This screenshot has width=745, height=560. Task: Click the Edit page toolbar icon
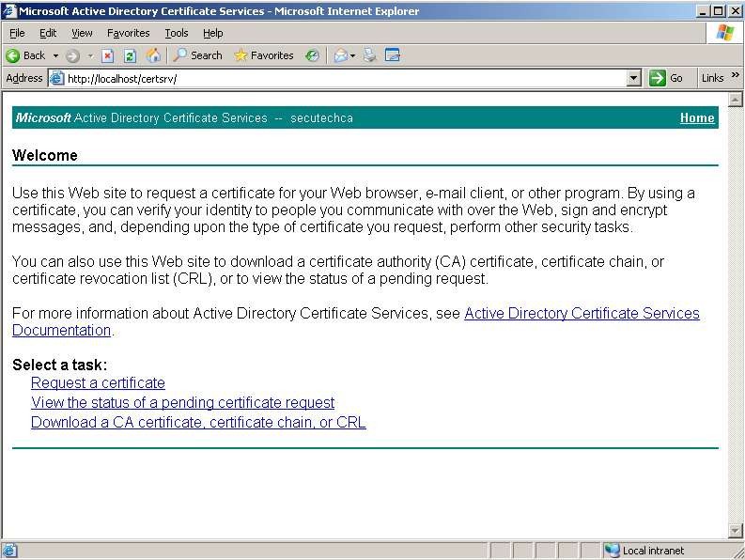pyautogui.click(x=393, y=55)
